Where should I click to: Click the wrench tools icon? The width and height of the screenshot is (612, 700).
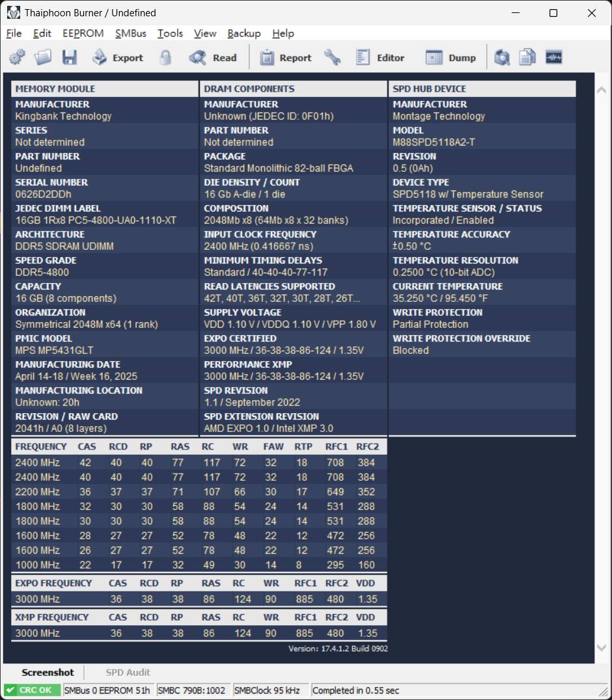click(332, 58)
